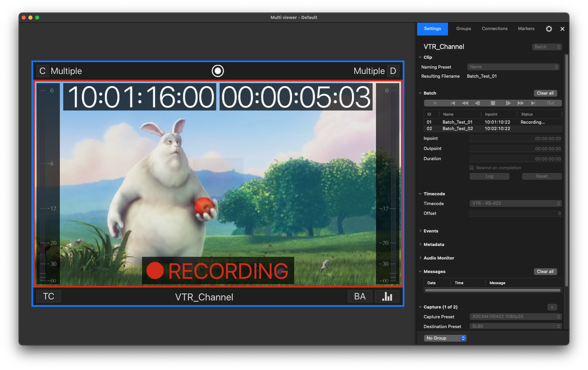The height and width of the screenshot is (370, 588).
Task: Click the 10:01:16:00 timecode display
Action: click(140, 97)
